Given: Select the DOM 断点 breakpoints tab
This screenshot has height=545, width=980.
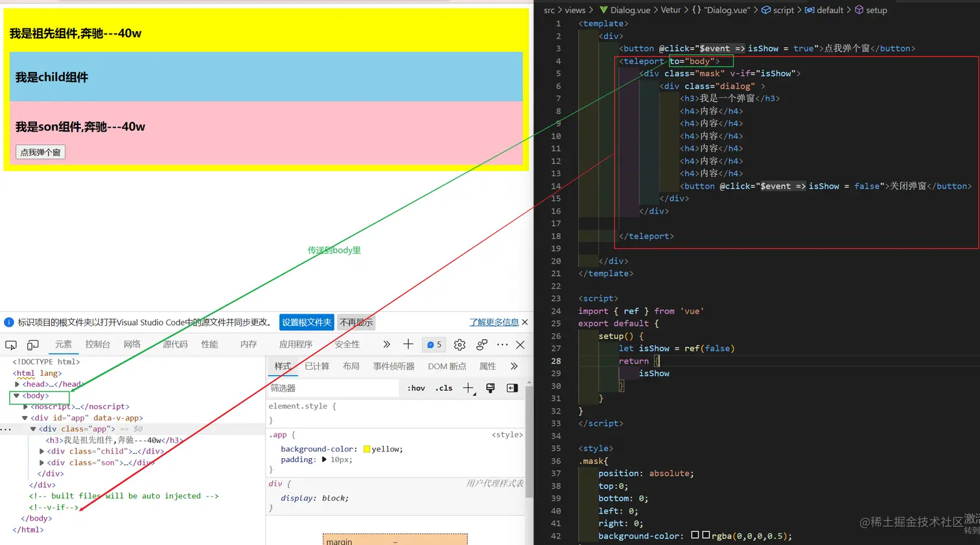Looking at the screenshot, I should point(447,366).
